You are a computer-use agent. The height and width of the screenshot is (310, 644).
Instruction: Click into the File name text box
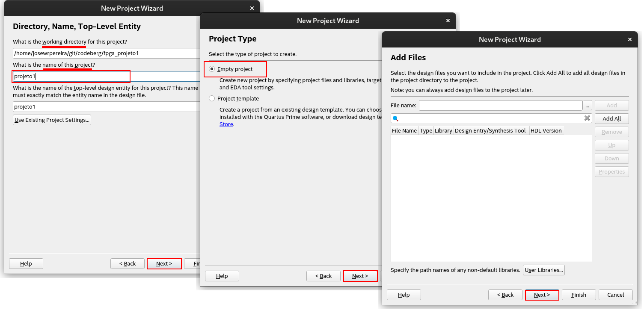[500, 106]
